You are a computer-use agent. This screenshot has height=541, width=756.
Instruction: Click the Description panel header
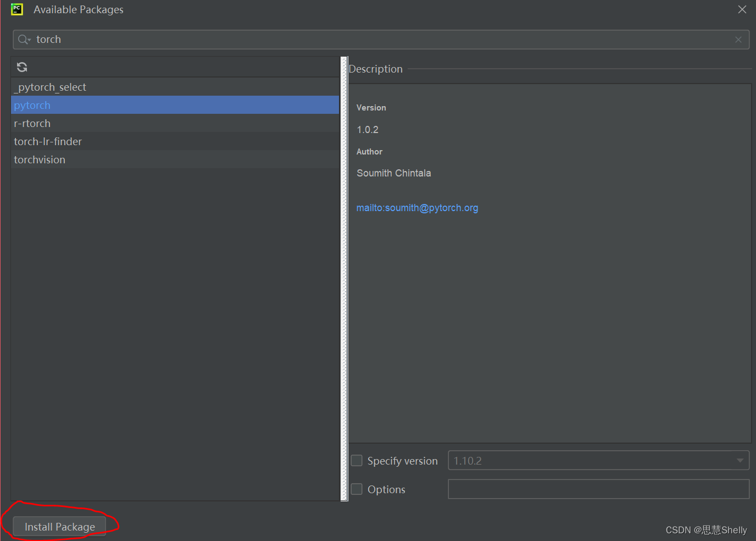point(375,69)
